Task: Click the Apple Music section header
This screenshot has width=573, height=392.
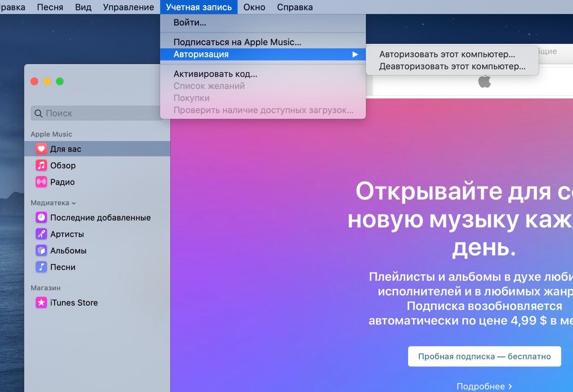Action: point(51,134)
